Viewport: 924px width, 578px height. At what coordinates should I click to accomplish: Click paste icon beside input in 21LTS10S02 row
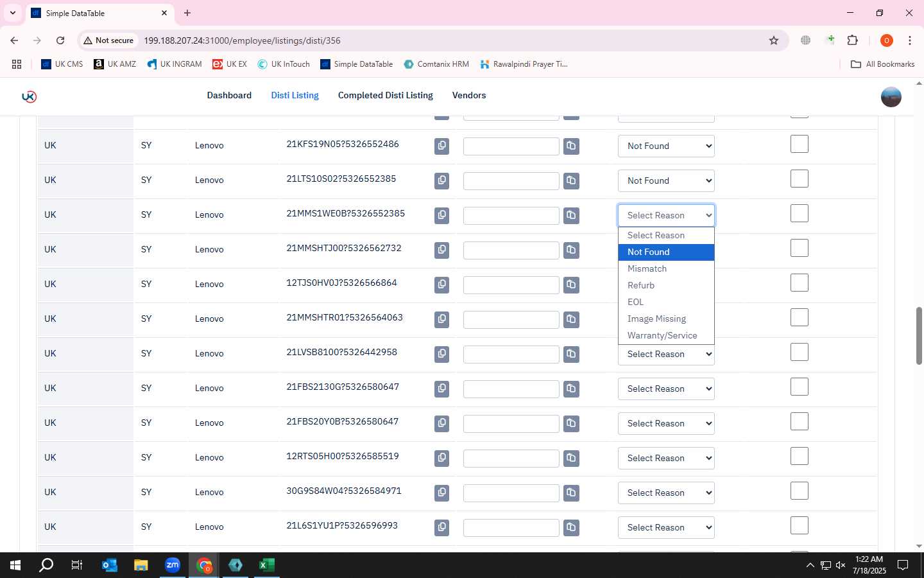click(571, 180)
